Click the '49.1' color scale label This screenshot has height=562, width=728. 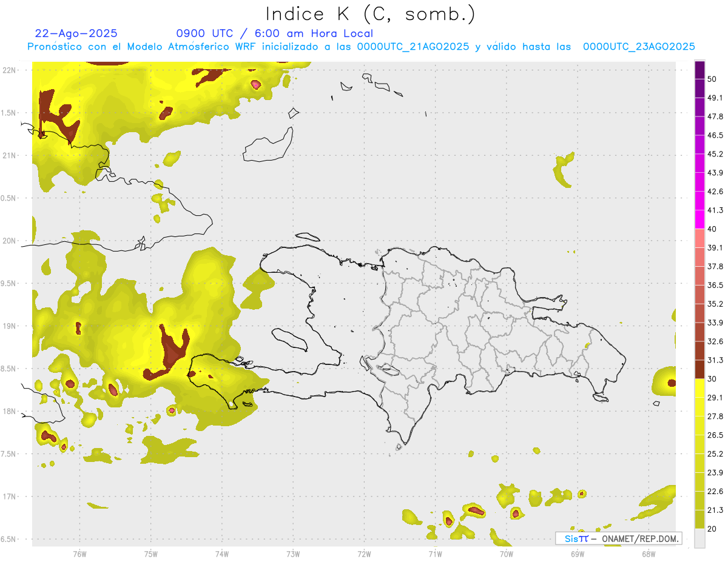[x=715, y=98]
